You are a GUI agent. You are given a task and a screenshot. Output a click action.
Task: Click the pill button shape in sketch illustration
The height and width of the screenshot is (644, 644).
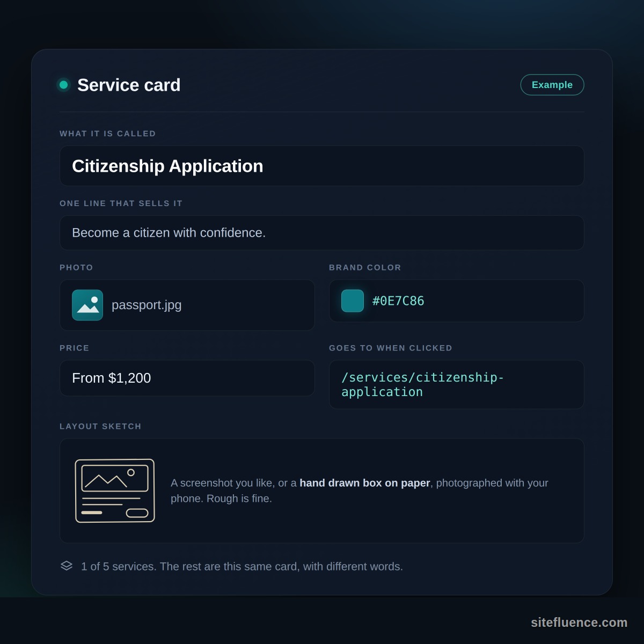137,513
